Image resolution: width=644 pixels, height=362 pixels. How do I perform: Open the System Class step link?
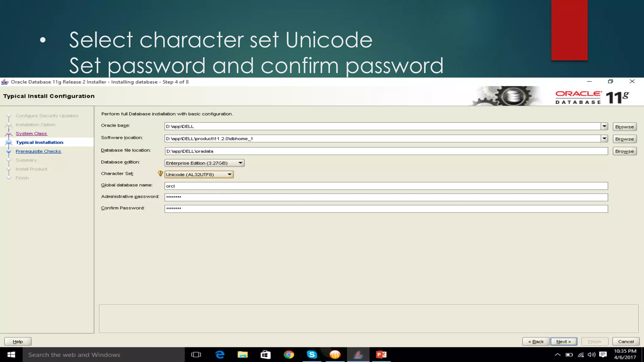(31, 134)
